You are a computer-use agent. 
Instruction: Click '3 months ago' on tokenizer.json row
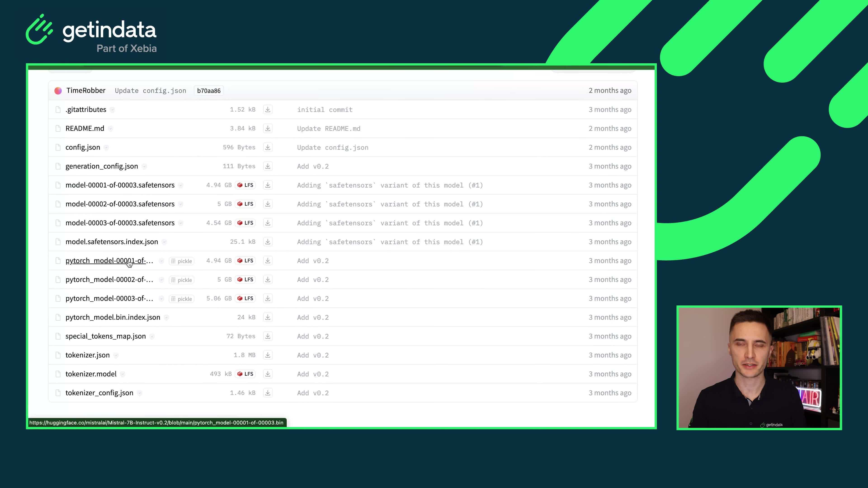(610, 355)
